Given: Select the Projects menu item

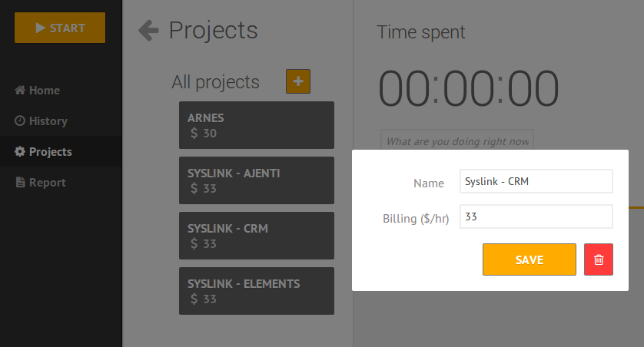Looking at the screenshot, I should coord(51,152).
